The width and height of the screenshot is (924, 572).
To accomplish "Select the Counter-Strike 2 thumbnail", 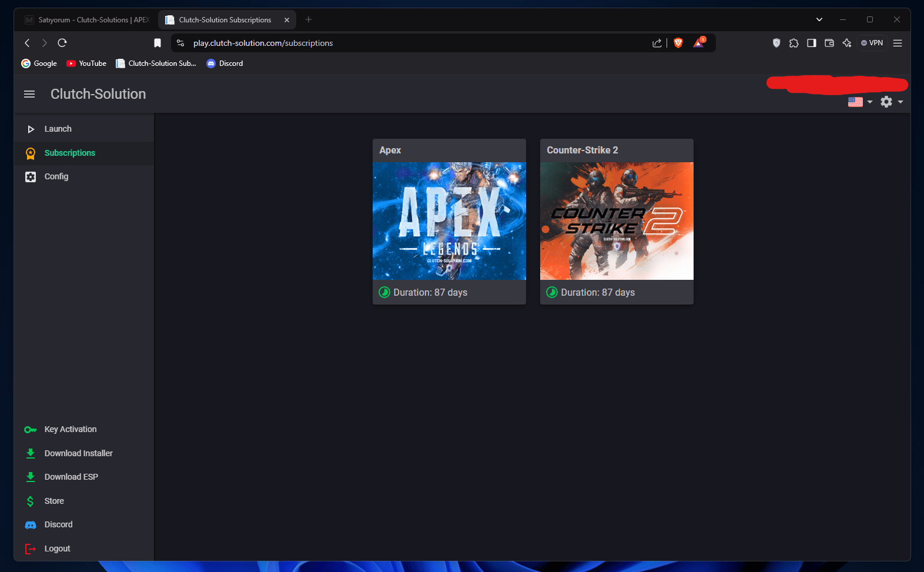I will (x=617, y=221).
